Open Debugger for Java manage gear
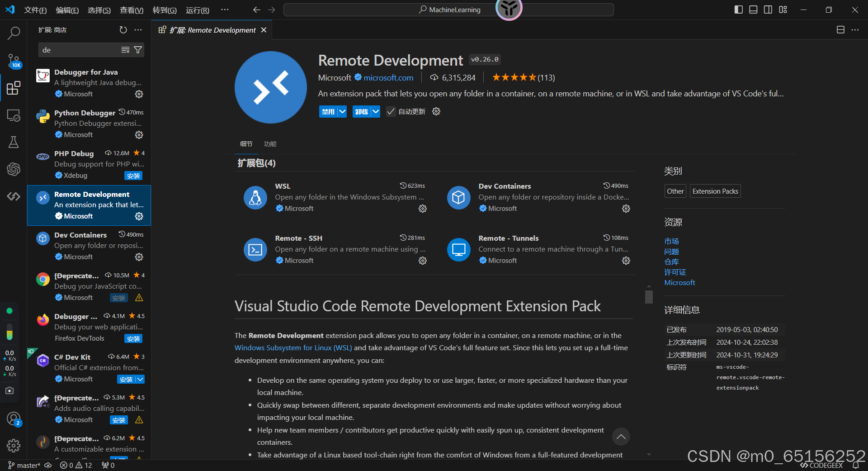 [139, 94]
